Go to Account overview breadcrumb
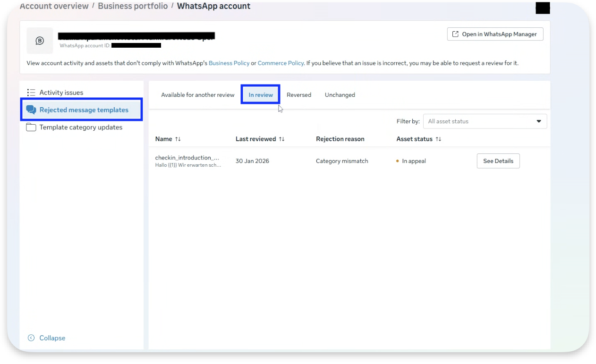Viewport: 596px width, 364px height. tap(54, 6)
